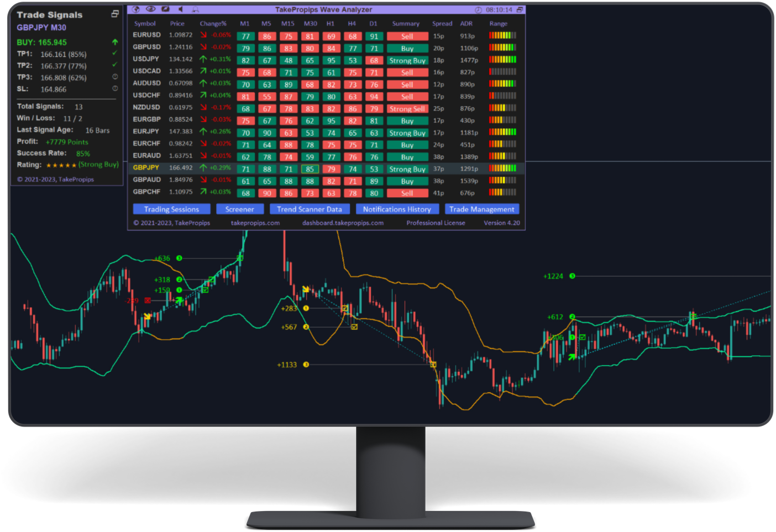This screenshot has width=776, height=532.
Task: Select the USDJPY symbol row
Action: coord(146,59)
